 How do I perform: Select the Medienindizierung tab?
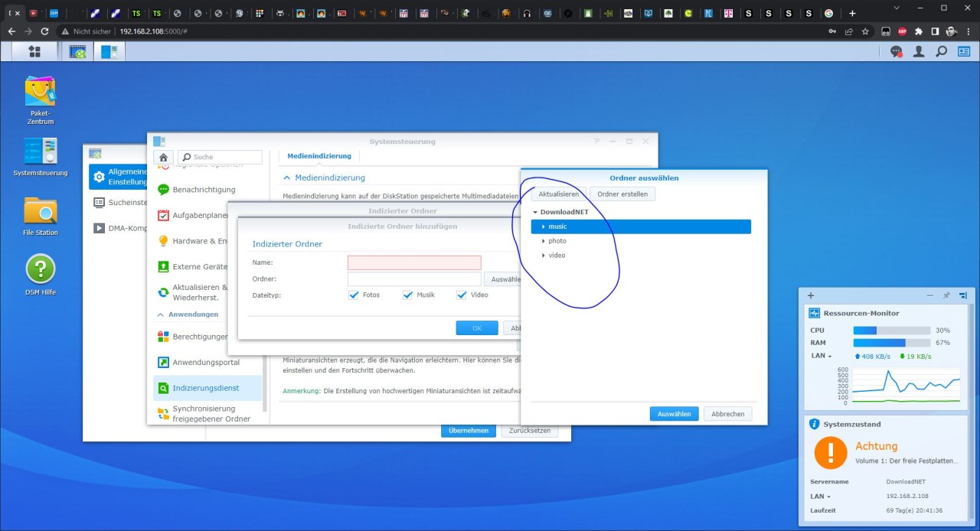[319, 156]
